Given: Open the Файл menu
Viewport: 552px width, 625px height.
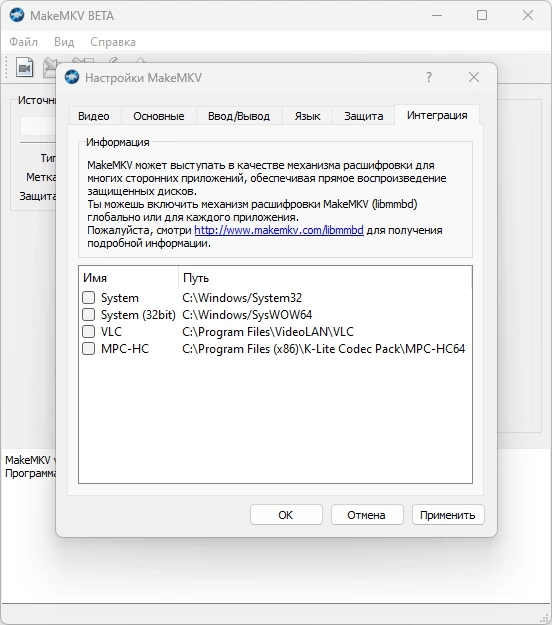Looking at the screenshot, I should [x=24, y=41].
